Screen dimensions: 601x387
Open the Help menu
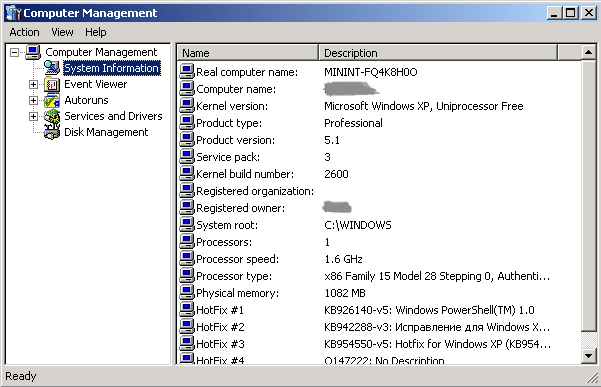tap(95, 32)
